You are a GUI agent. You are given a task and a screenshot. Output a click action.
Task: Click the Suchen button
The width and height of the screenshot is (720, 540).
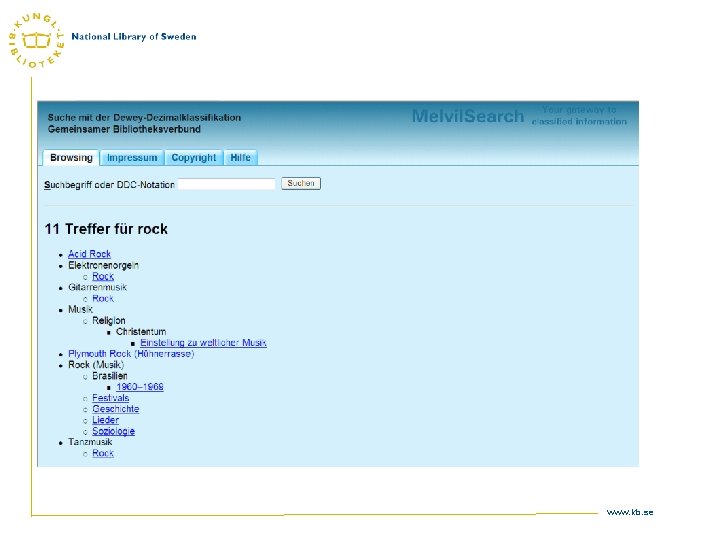301,183
